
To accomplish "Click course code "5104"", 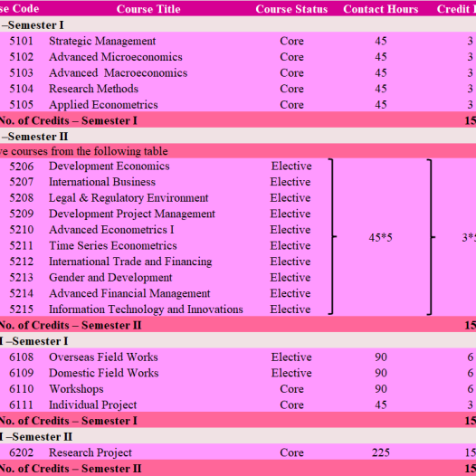I will point(21,89).
